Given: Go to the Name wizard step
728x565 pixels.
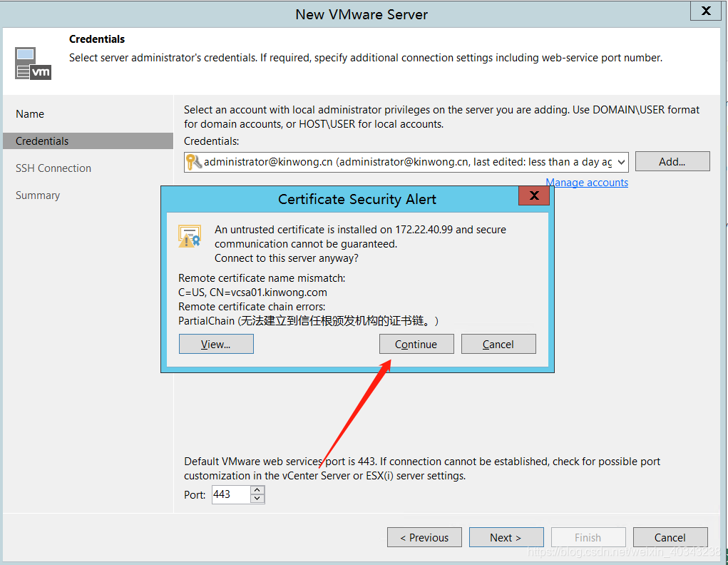Looking at the screenshot, I should (30, 114).
